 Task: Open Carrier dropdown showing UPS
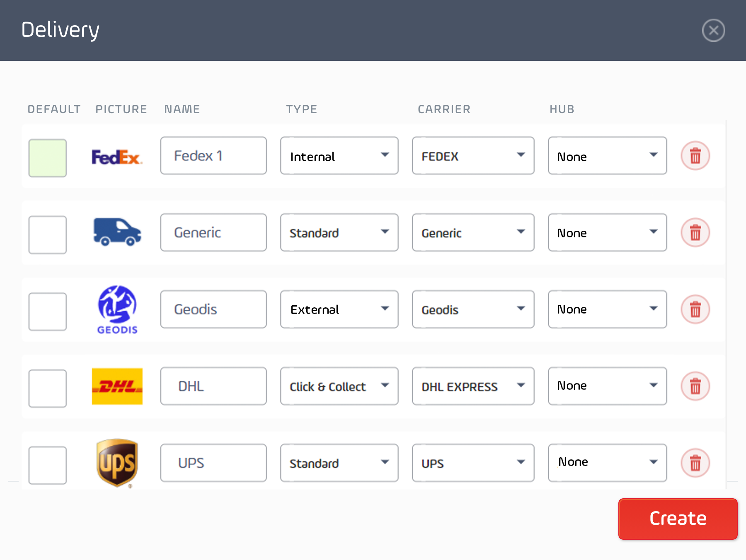473,463
